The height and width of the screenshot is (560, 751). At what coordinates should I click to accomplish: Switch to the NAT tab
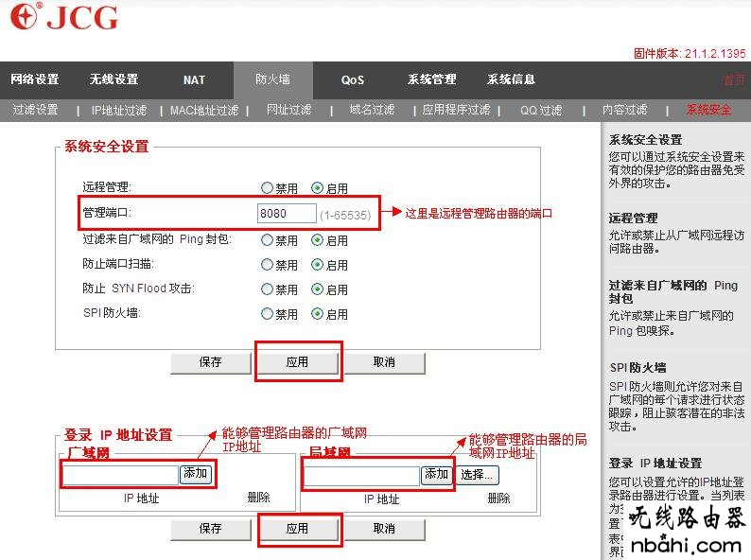pyautogui.click(x=194, y=80)
